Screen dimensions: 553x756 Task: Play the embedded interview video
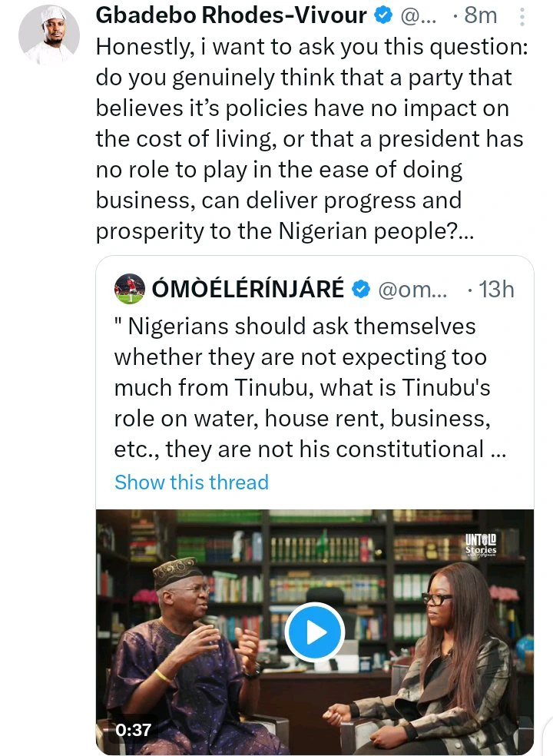pyautogui.click(x=314, y=632)
